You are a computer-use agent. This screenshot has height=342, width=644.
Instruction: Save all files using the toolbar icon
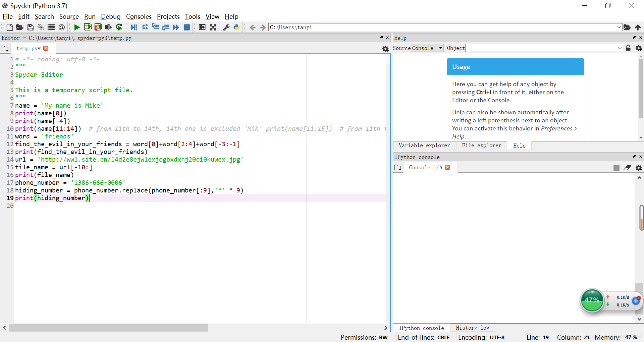pos(41,27)
